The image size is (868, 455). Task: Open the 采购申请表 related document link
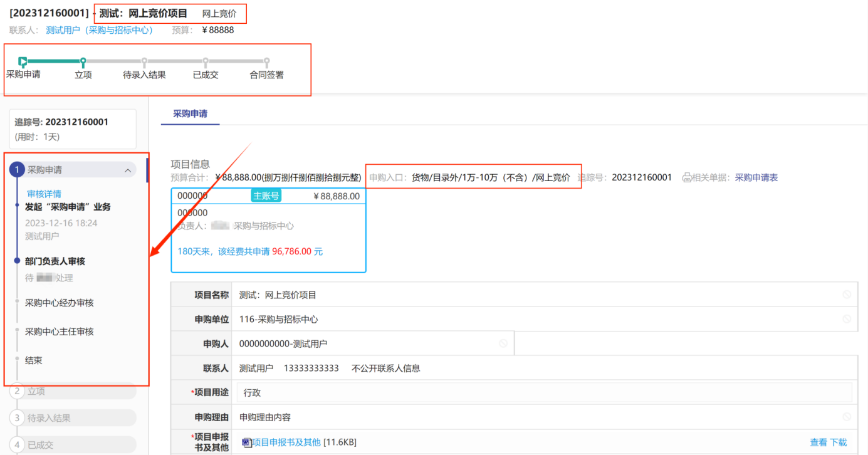pyautogui.click(x=756, y=178)
